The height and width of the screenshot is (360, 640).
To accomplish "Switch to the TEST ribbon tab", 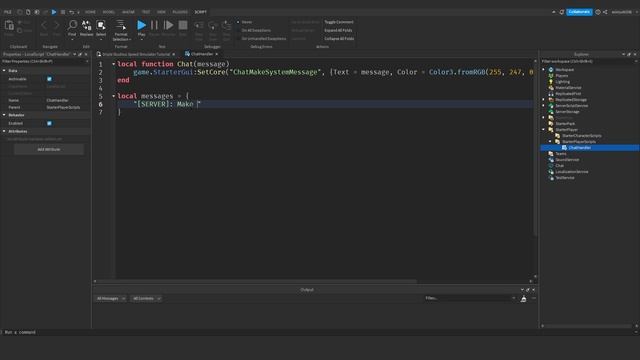I will pos(146,12).
